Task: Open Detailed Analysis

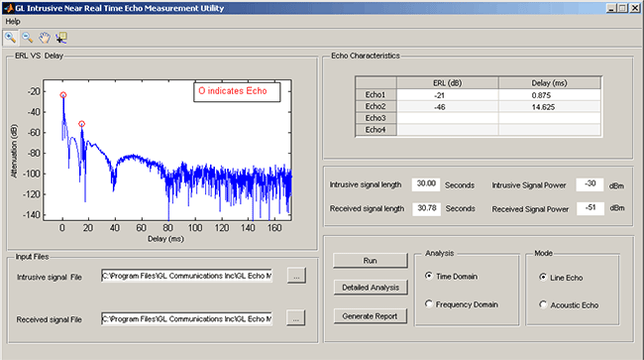Action: point(371,288)
